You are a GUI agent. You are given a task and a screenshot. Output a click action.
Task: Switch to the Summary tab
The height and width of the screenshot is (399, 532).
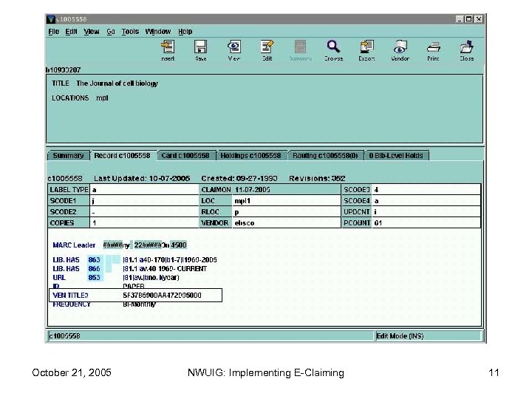68,155
